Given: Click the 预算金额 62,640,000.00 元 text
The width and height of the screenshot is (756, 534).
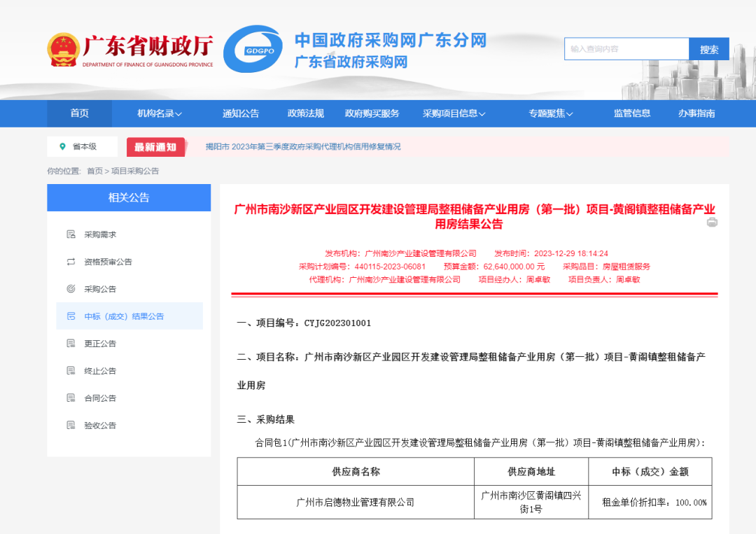Looking at the screenshot, I should pos(493,267).
